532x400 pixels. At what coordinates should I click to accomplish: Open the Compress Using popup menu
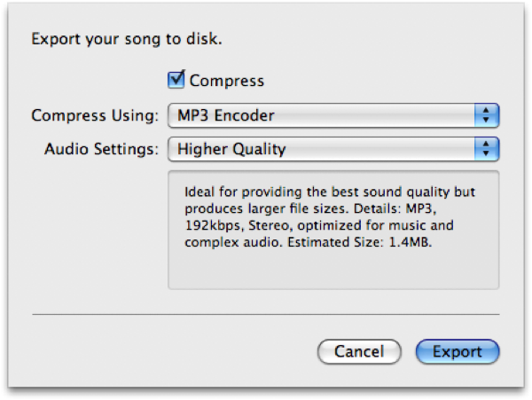[x=333, y=115]
